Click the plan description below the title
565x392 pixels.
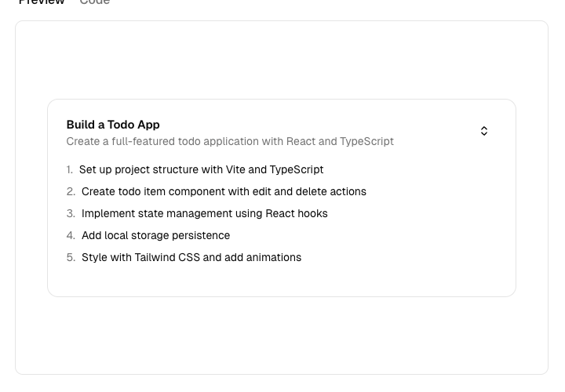point(230,142)
